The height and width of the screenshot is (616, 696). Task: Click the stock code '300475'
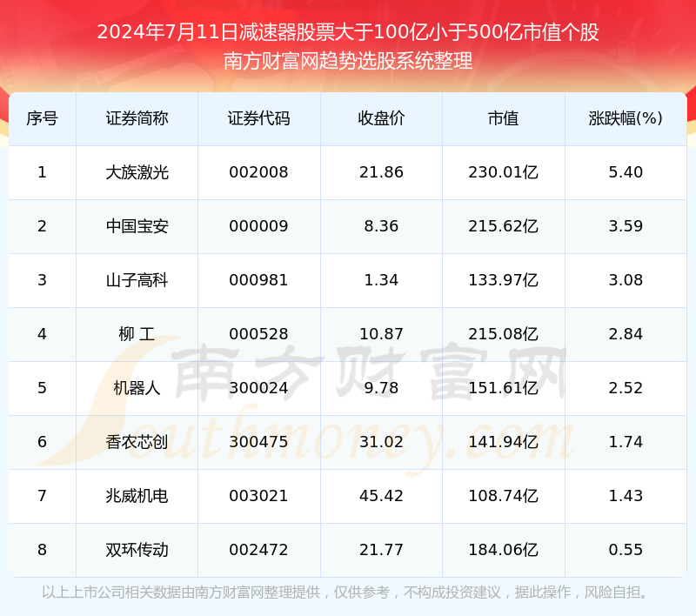point(258,442)
